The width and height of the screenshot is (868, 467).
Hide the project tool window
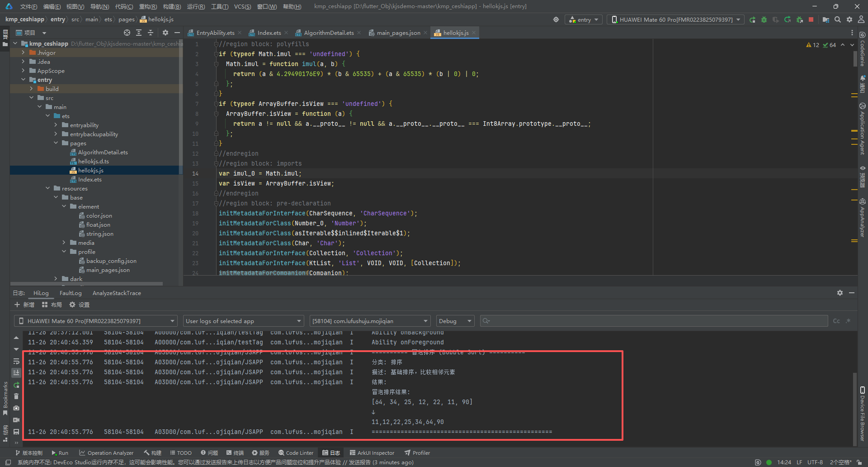coord(177,33)
